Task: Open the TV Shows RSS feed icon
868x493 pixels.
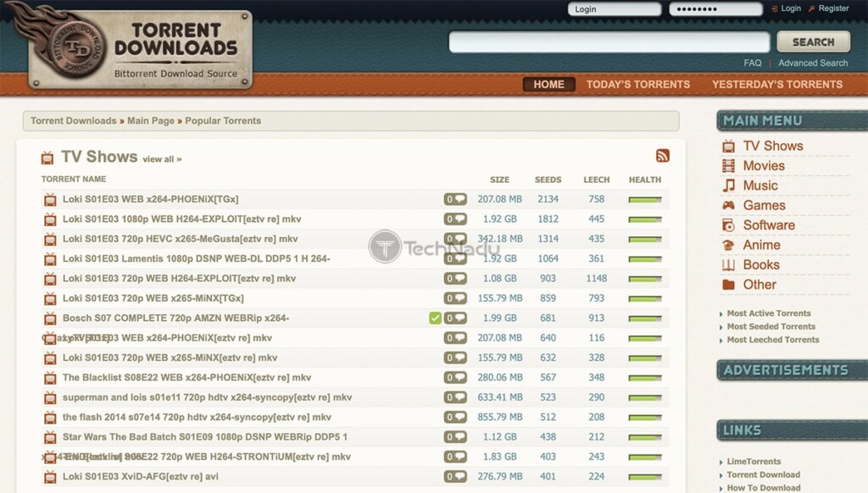Action: tap(663, 156)
